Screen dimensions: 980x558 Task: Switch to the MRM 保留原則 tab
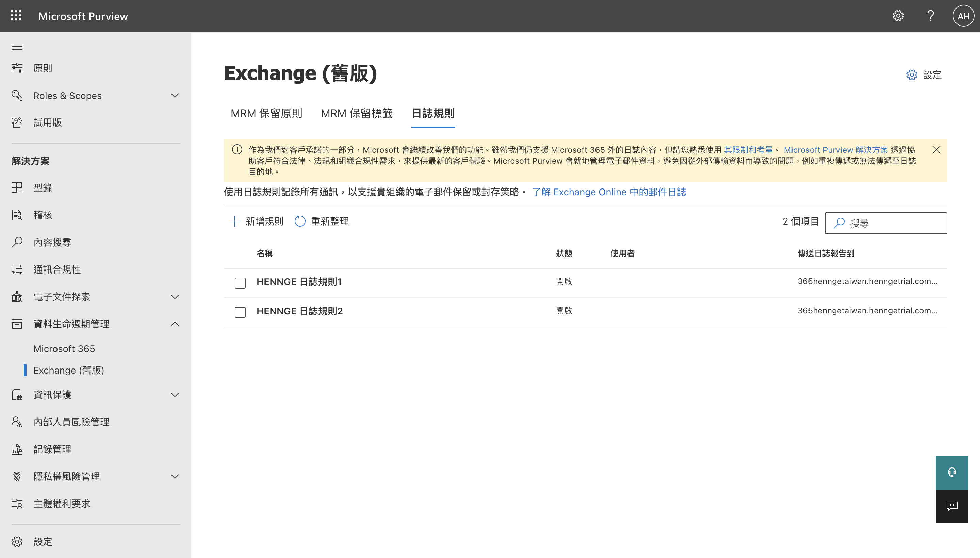pyautogui.click(x=266, y=113)
